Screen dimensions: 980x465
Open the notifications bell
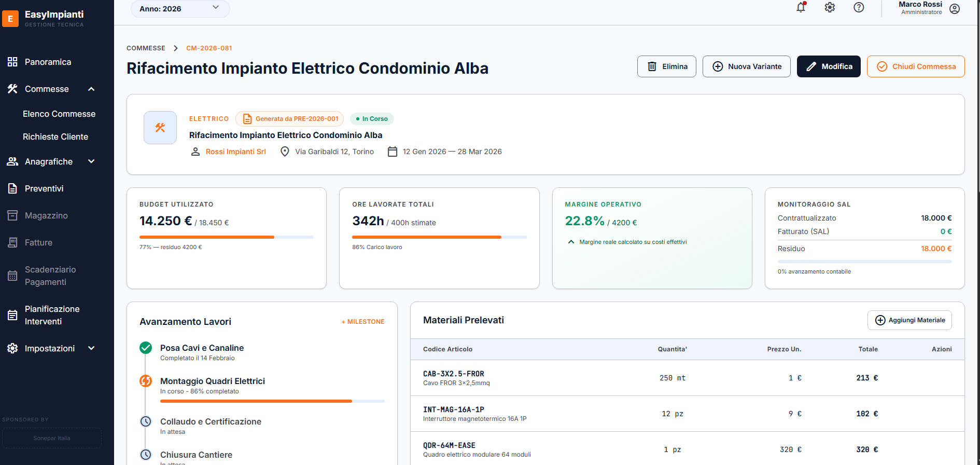click(x=801, y=7)
